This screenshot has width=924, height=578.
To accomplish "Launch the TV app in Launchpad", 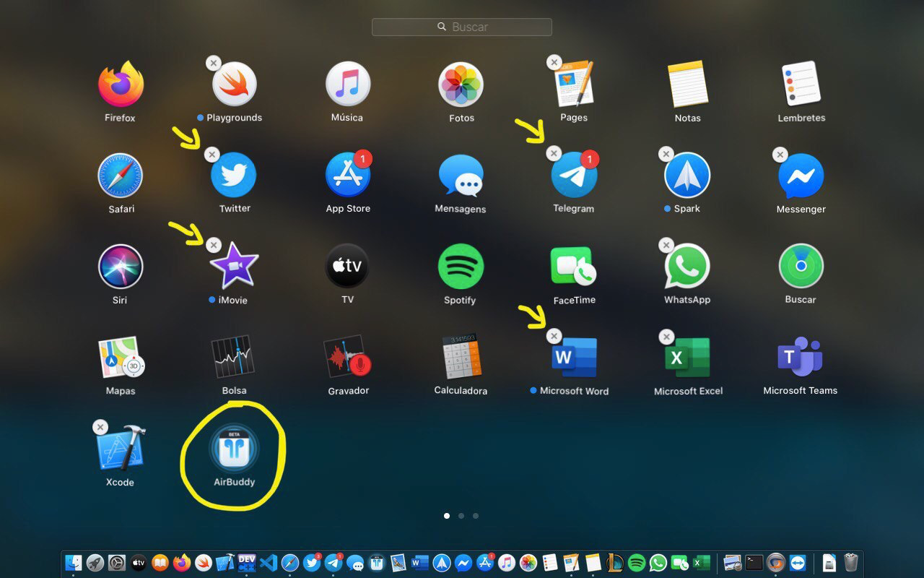I will click(x=348, y=267).
